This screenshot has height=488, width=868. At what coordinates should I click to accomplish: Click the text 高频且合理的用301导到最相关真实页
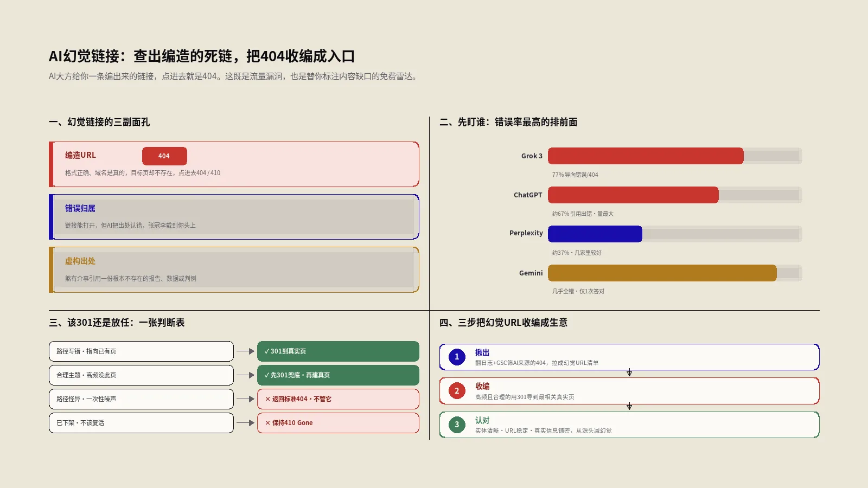tap(525, 397)
